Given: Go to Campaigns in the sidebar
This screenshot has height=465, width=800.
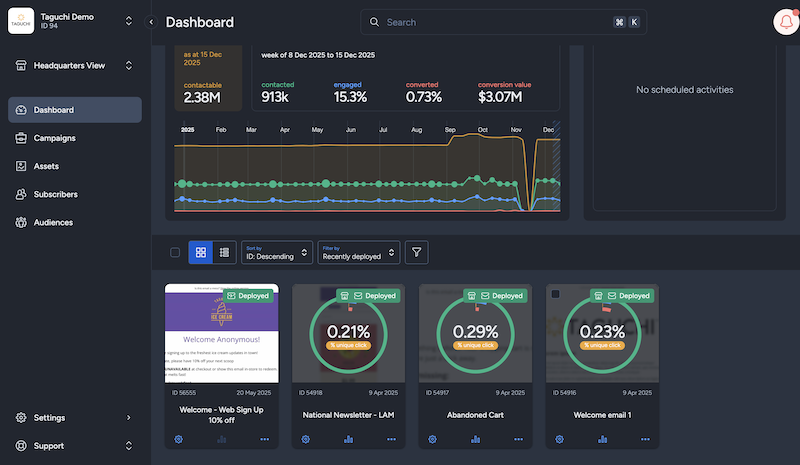Looking at the screenshot, I should (54, 138).
